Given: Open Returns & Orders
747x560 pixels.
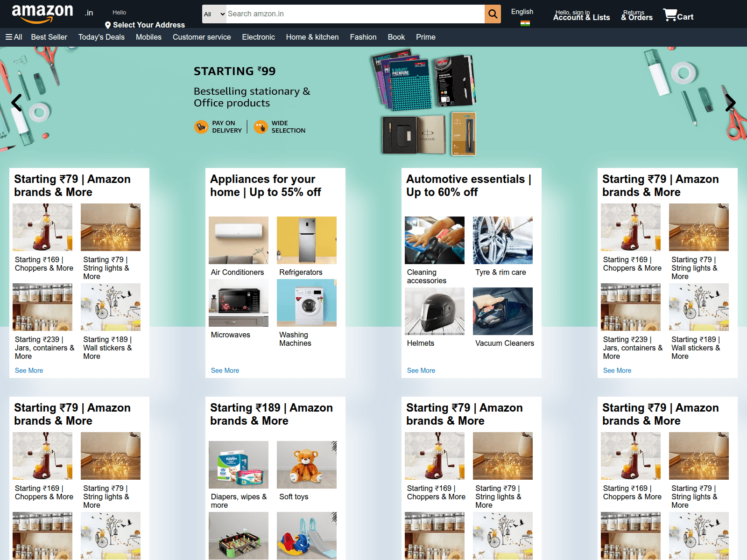Looking at the screenshot, I should [637, 15].
